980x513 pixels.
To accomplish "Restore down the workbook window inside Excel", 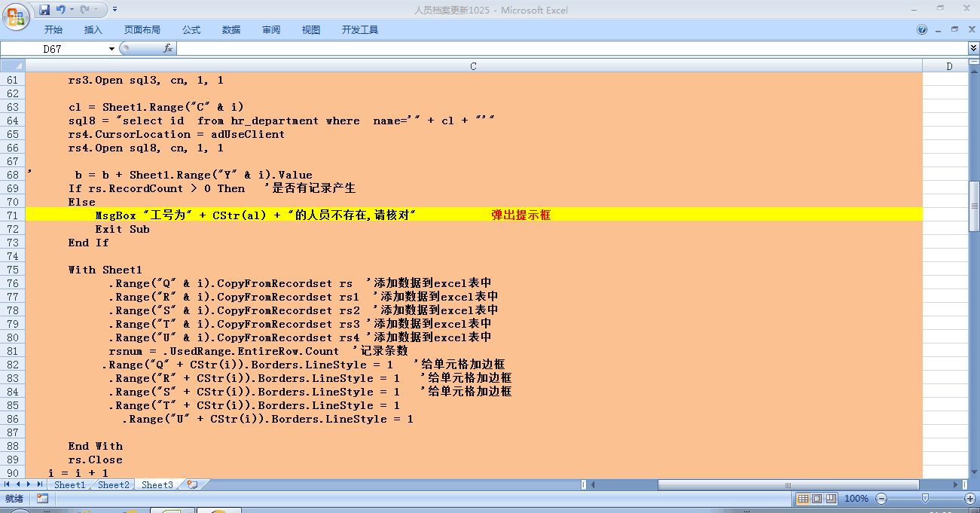I will 954,30.
